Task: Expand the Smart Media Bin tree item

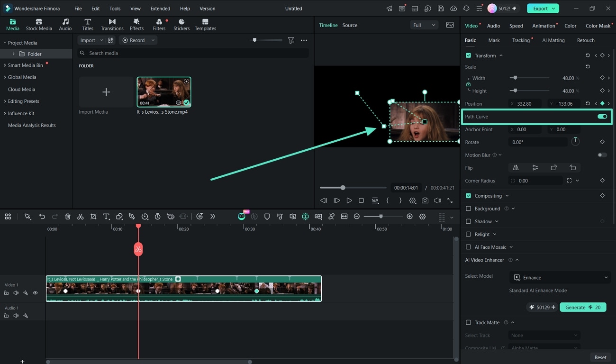Action: (5, 65)
